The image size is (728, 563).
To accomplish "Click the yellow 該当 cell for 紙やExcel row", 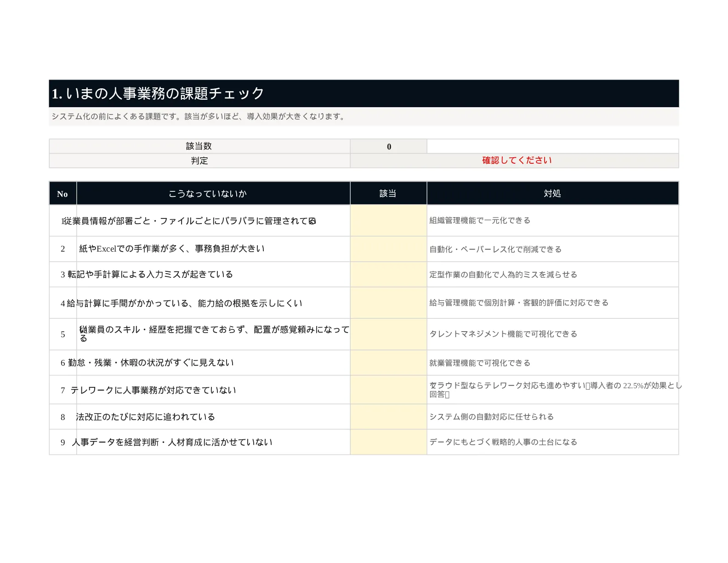I will tap(389, 249).
